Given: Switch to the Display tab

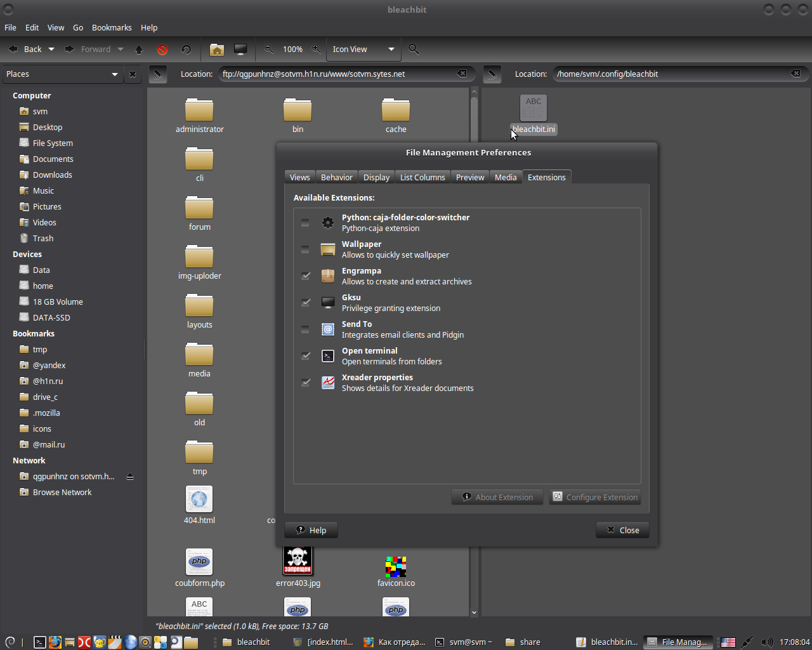Looking at the screenshot, I should (x=376, y=178).
